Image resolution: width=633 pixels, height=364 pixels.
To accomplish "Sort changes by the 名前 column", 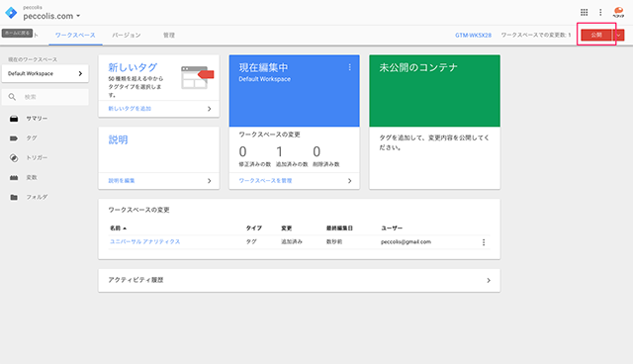I will pos(118,228).
